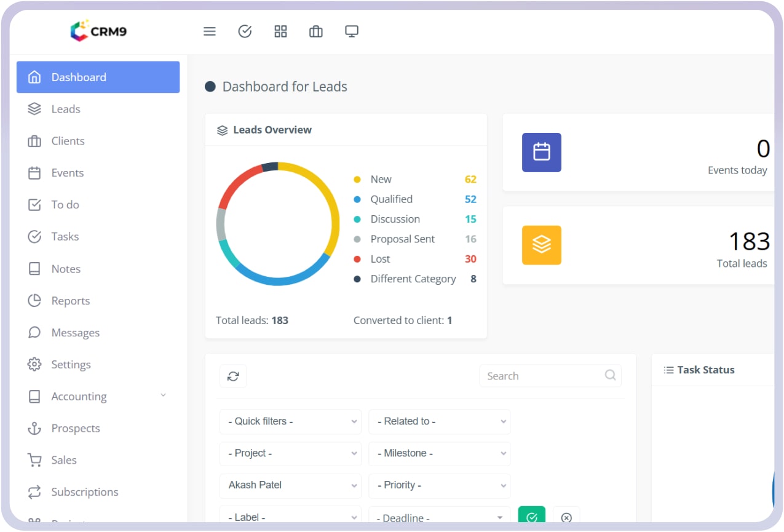Click the grid squares icon in top bar
The width and height of the screenshot is (784, 532).
click(280, 31)
